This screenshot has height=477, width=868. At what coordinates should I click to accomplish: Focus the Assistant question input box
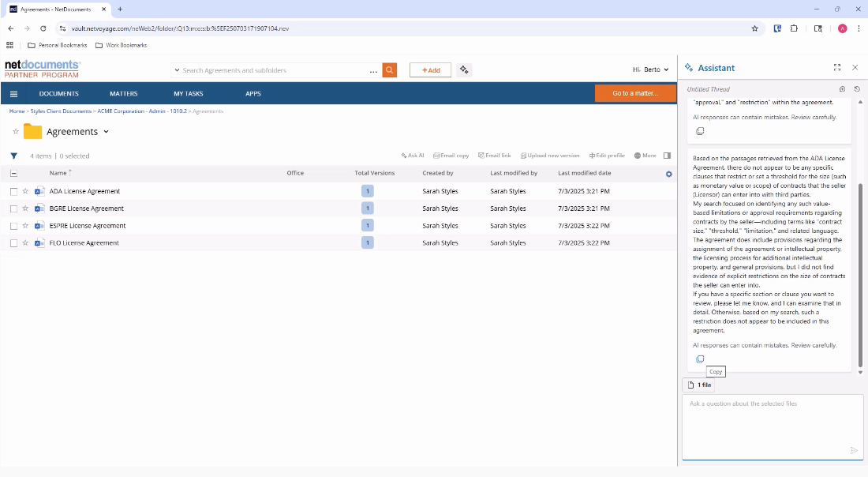(773, 426)
